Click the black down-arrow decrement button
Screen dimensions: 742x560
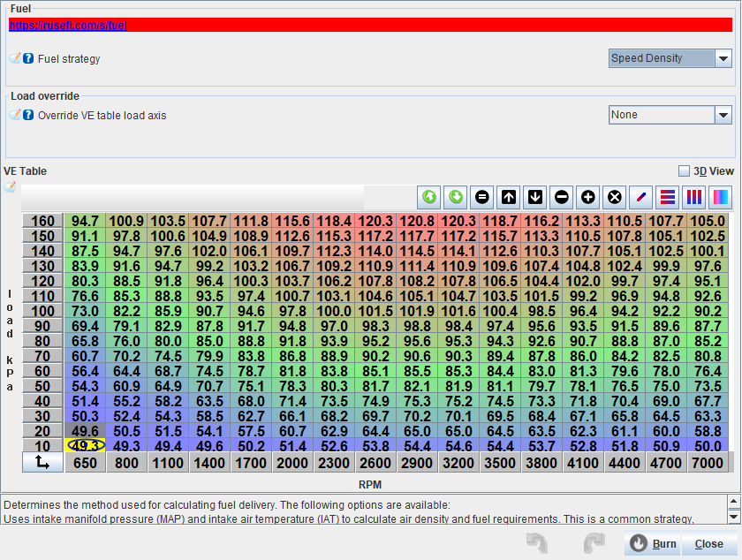point(535,196)
